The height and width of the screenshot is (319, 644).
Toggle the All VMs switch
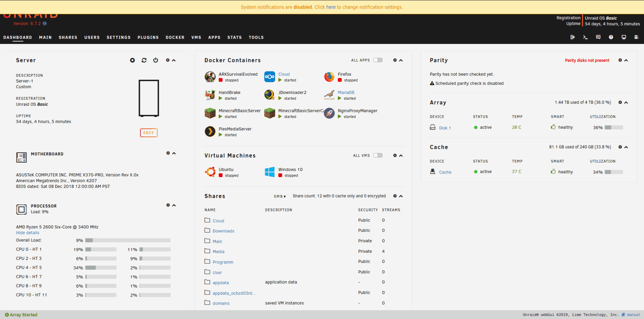coord(378,155)
